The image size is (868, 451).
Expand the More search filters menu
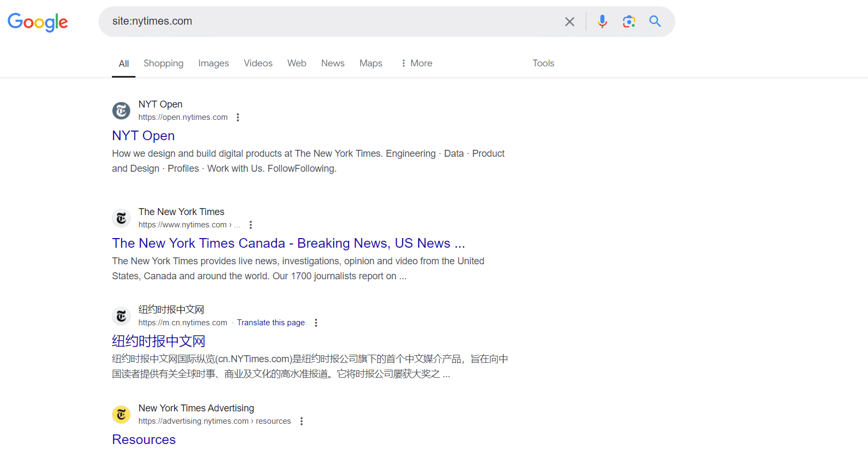[x=416, y=63]
